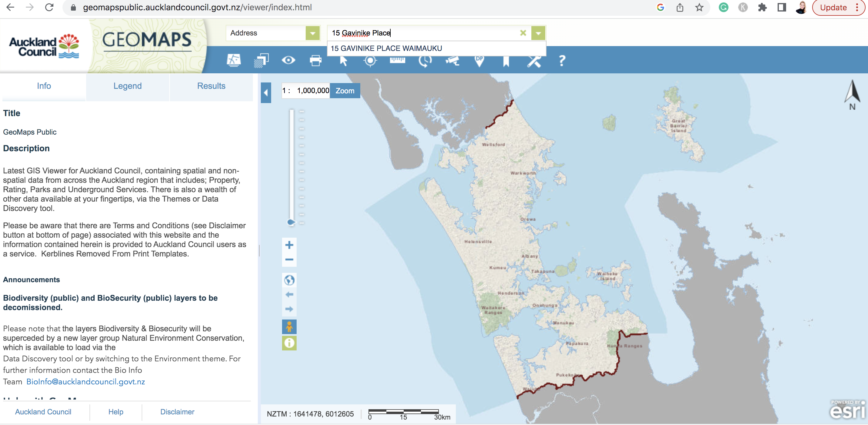Go to previous map extent arrow
This screenshot has height=425, width=868.
click(x=289, y=295)
